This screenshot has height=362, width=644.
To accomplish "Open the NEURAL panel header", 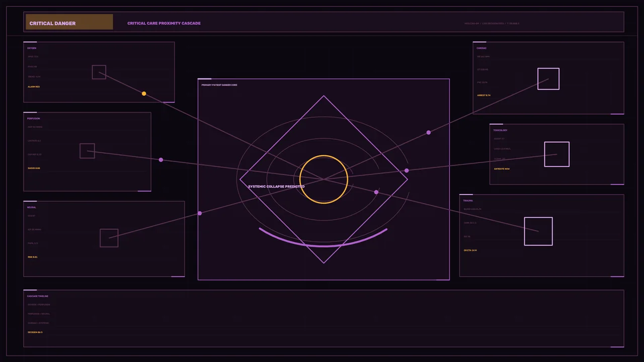I will [x=32, y=208].
